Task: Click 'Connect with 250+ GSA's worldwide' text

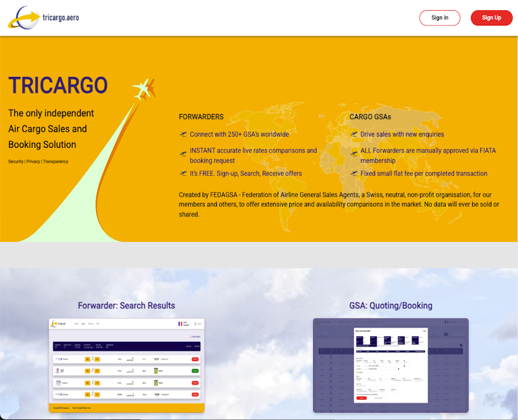Action: (239, 135)
